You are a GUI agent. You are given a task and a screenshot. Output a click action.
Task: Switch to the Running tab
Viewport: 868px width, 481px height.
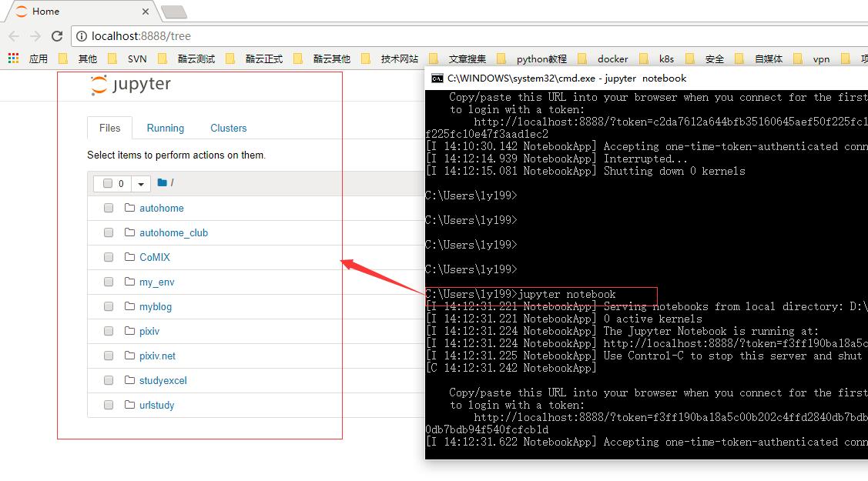(165, 128)
